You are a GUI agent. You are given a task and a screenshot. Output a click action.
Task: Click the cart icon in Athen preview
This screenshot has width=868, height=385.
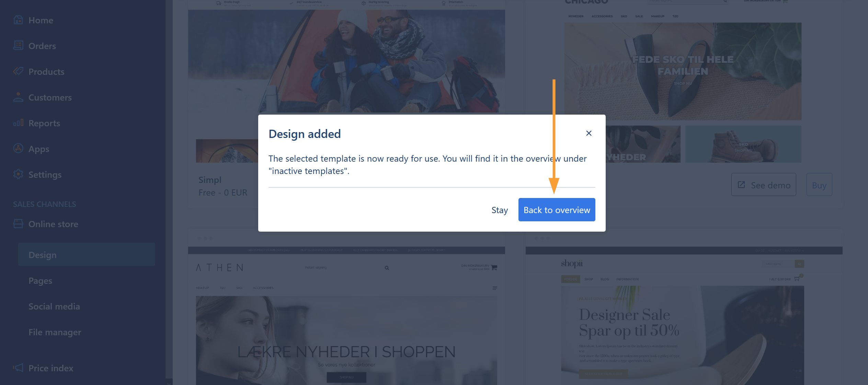[x=494, y=267]
